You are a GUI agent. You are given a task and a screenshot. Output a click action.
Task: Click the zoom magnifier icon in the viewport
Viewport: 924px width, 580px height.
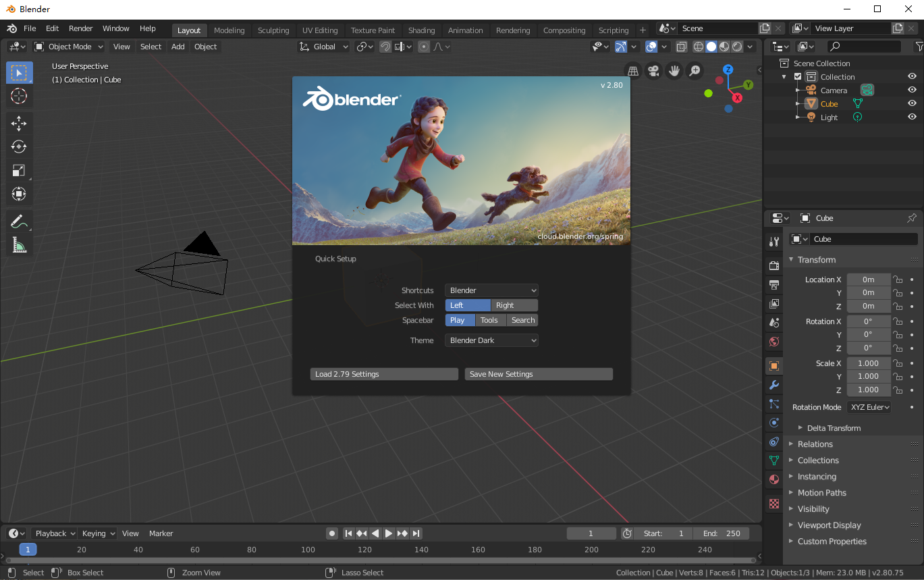tap(695, 70)
